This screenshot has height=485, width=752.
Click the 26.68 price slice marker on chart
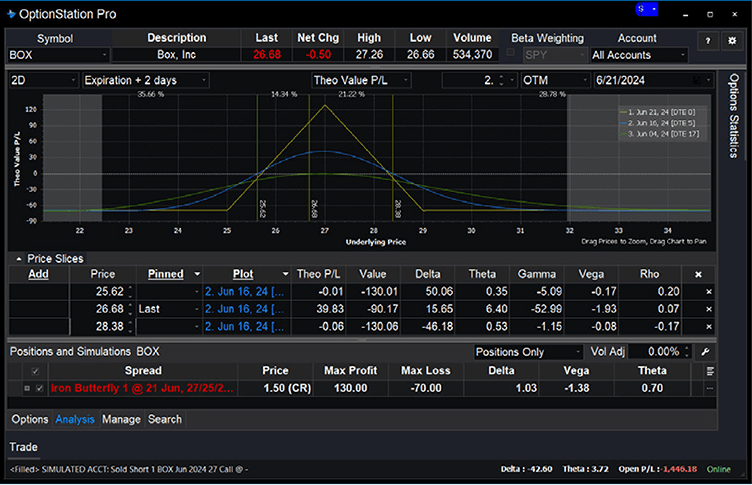[314, 209]
